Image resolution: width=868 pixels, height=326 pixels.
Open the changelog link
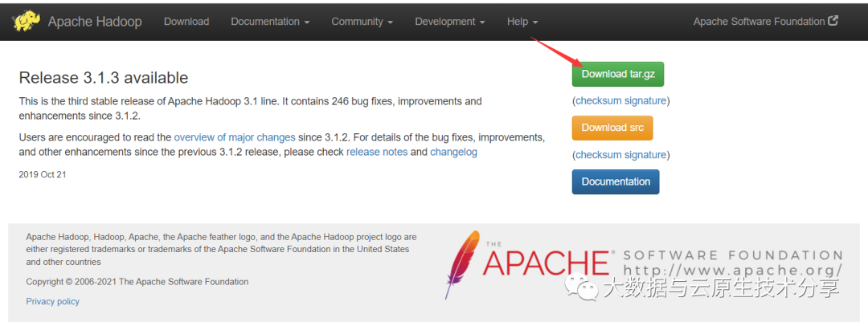[453, 152]
